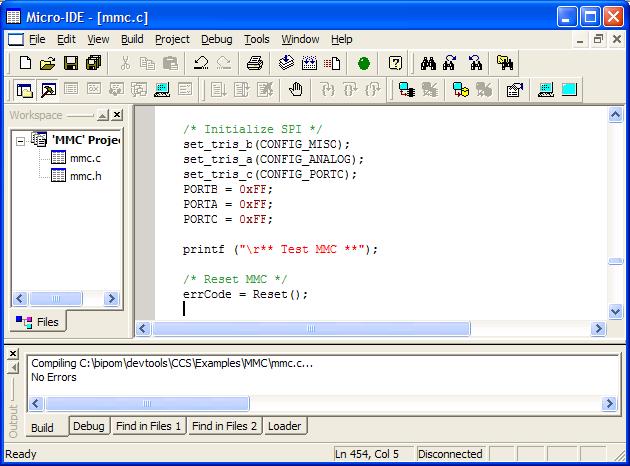Image resolution: width=630 pixels, height=466 pixels.
Task: Print the file using the printer icon
Action: [255, 63]
